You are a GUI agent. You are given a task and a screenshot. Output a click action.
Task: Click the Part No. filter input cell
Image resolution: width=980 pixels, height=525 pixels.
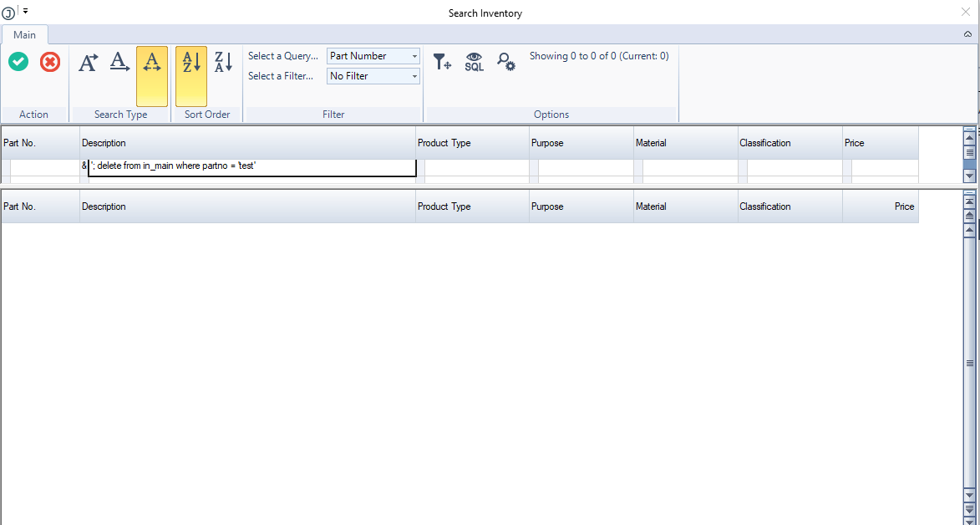(44, 168)
